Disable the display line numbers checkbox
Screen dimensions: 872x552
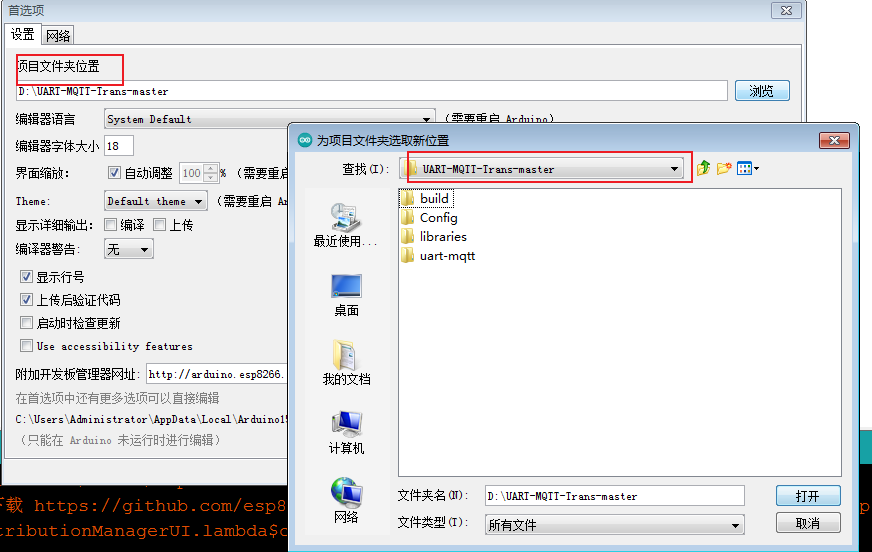pyautogui.click(x=27, y=277)
